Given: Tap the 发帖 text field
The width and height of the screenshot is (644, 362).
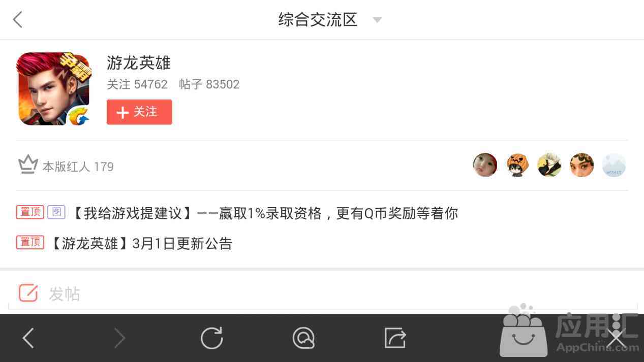Looking at the screenshot, I should [323, 293].
